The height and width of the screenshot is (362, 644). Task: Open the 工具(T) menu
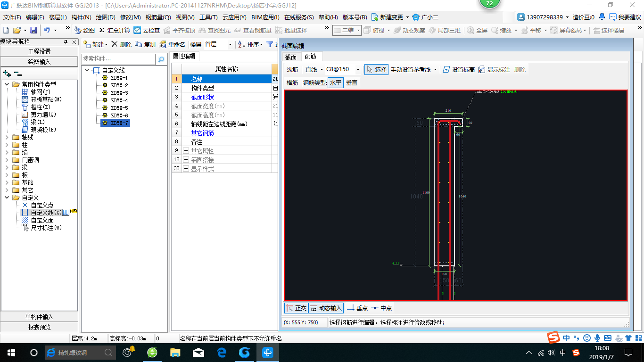[x=208, y=17]
